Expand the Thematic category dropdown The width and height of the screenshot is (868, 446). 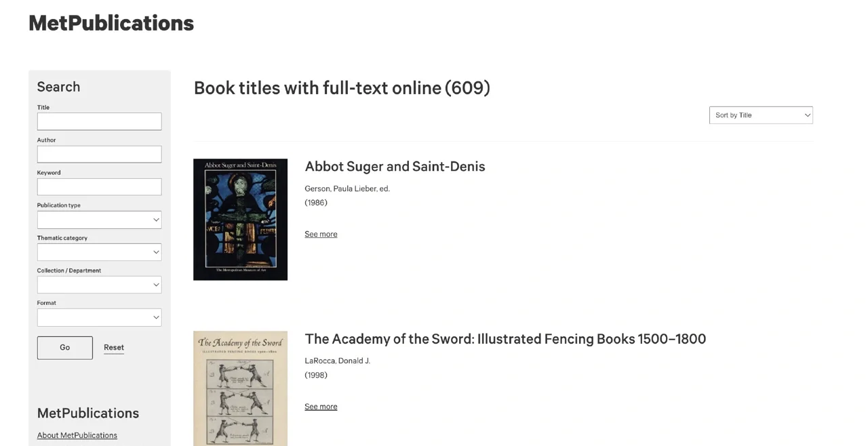tap(99, 252)
